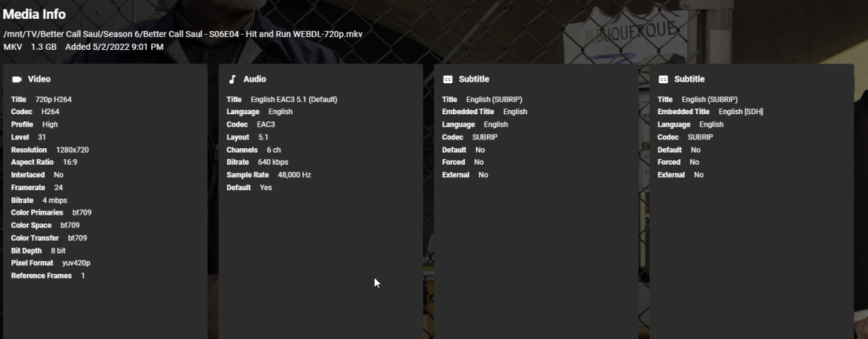
Task: Click the Hit and Run file path text
Action: (182, 34)
